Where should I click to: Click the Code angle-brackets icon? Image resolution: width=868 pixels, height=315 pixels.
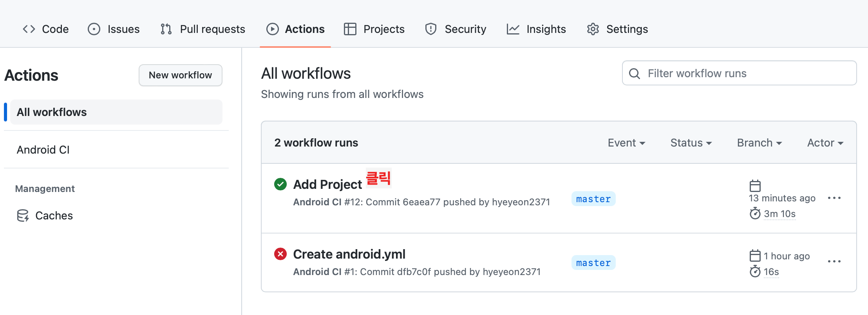pyautogui.click(x=29, y=29)
